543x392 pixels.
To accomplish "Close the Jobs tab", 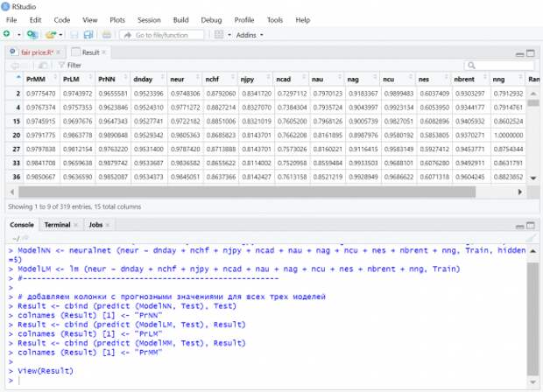I will click(108, 225).
